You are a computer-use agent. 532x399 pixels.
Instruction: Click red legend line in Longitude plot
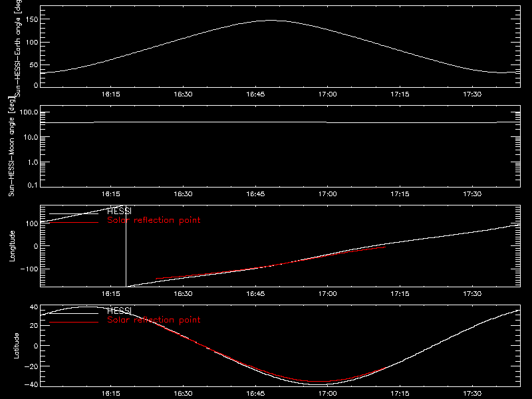coord(74,223)
